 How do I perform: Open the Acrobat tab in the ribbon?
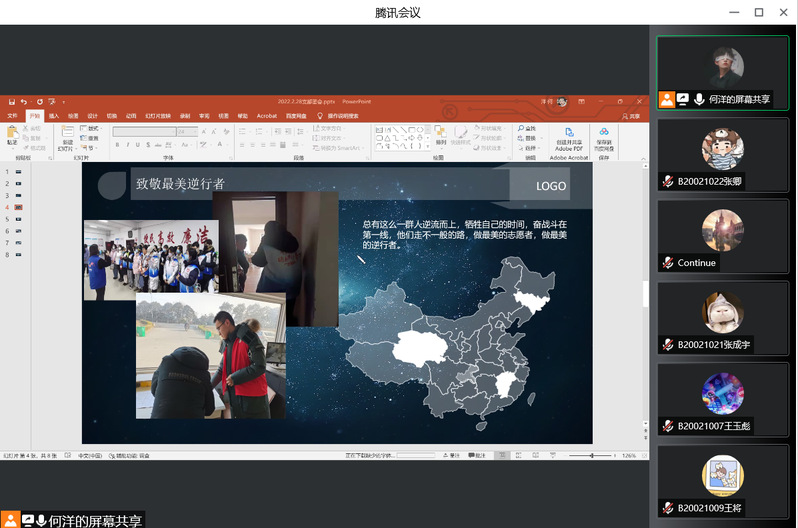[x=267, y=116]
